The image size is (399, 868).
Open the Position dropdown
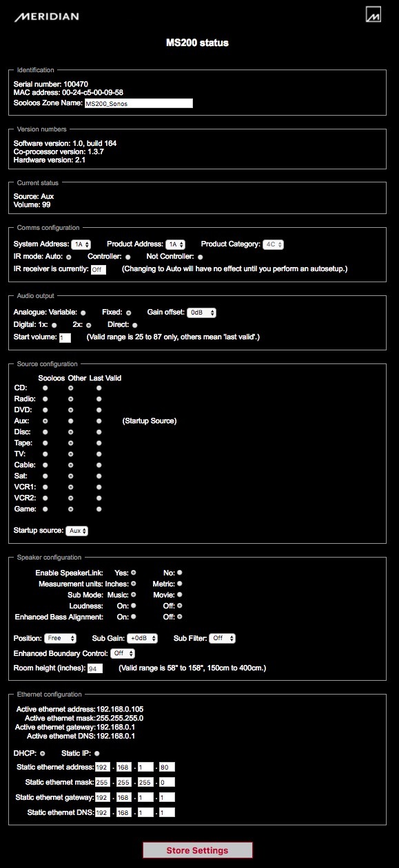tap(61, 638)
